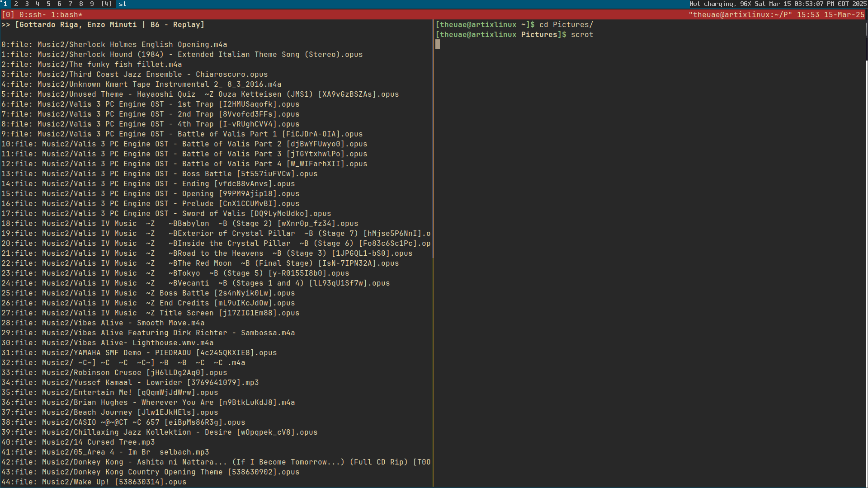
Task: Click the now-playing line Gottardo Riga Replay
Action: tap(103, 25)
